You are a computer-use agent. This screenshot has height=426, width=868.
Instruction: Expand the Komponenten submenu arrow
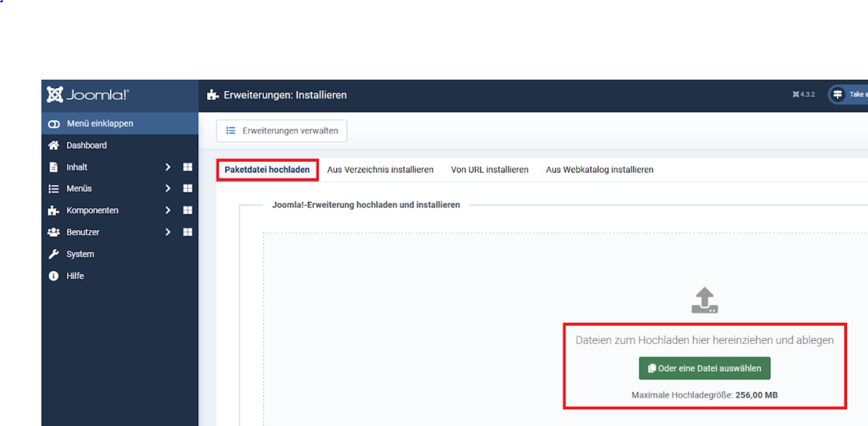click(168, 210)
